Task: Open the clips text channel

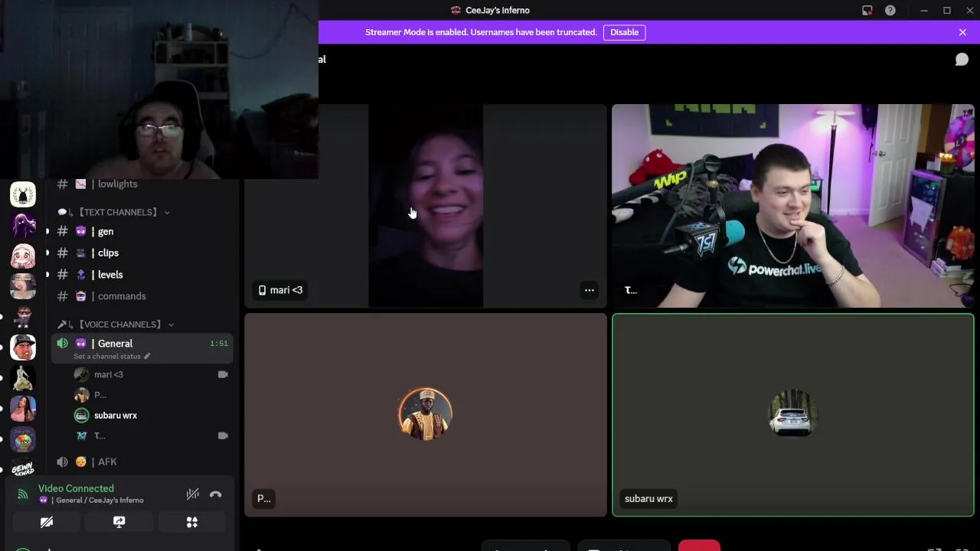Action: pos(142,253)
